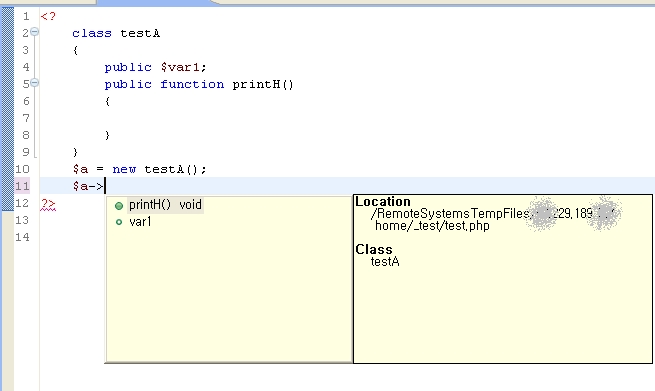The width and height of the screenshot is (655, 391).
Task: Select var1 completion proposal
Action: point(140,222)
